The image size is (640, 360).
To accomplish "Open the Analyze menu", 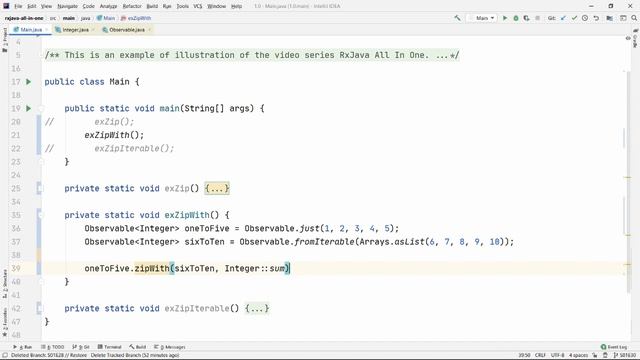I will (109, 6).
